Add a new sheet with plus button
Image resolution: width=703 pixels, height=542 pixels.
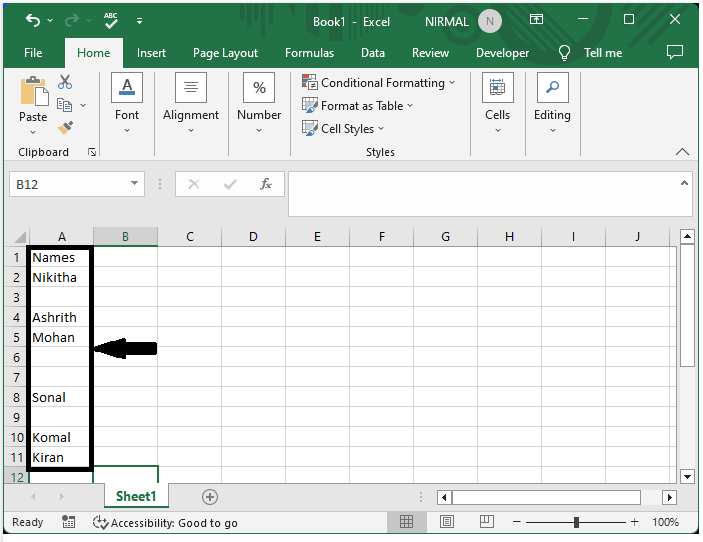pyautogui.click(x=210, y=497)
